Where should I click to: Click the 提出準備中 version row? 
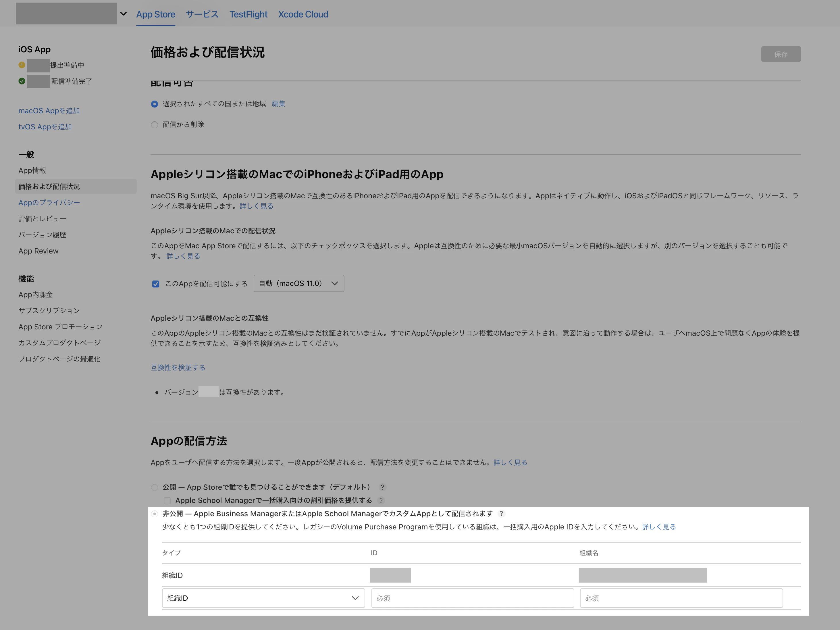pos(52,65)
